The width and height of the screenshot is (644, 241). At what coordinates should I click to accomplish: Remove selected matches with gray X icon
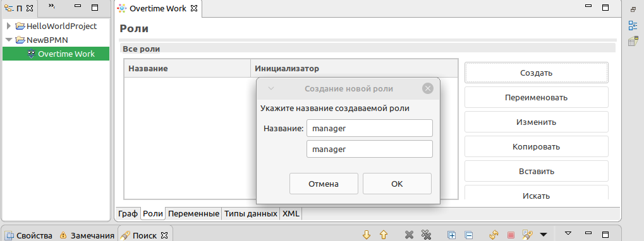point(409,235)
